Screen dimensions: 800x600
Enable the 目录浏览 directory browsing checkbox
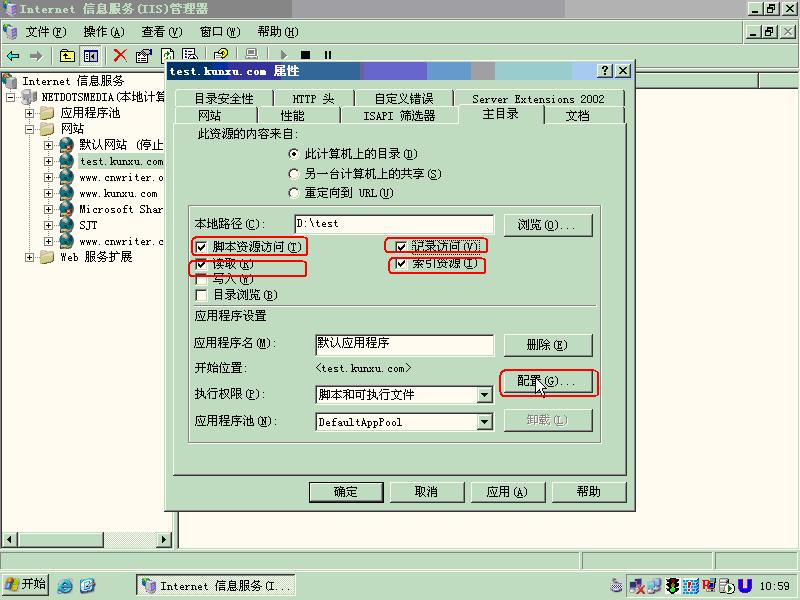pos(202,295)
